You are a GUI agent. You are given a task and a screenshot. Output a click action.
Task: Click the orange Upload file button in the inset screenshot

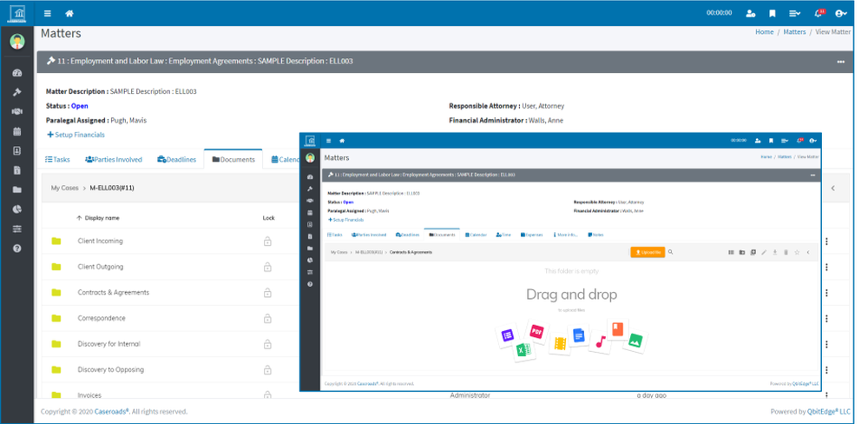[x=648, y=252]
